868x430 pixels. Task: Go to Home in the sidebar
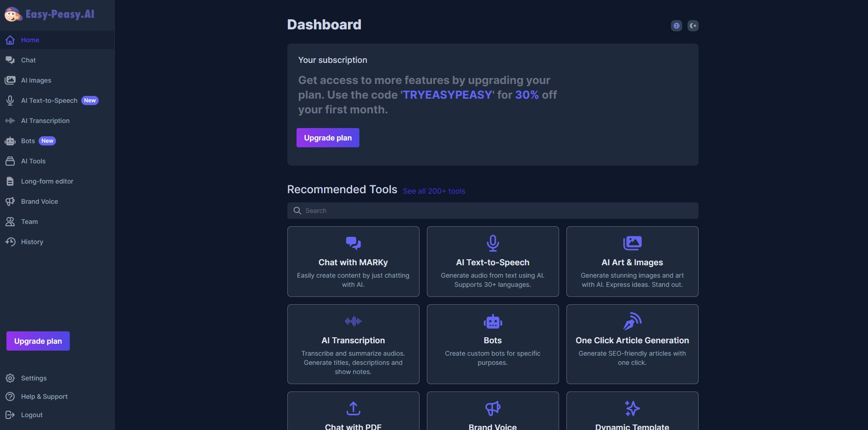[57, 40]
